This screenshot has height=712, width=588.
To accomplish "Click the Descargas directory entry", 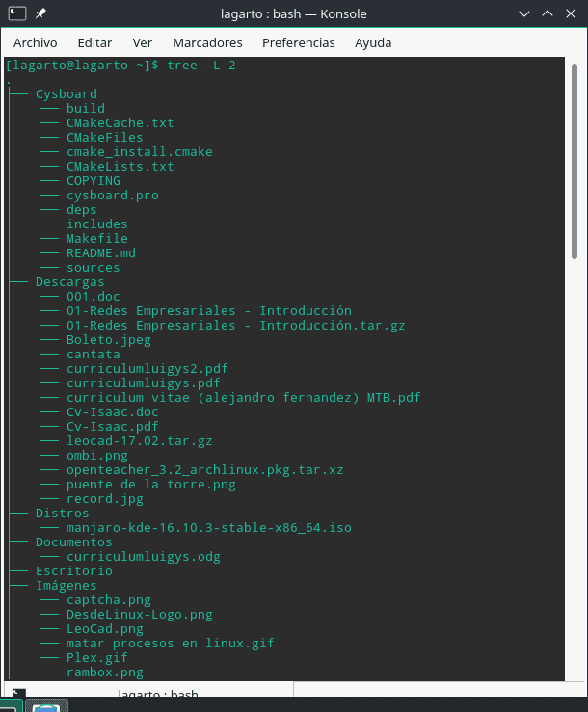I will tap(69, 282).
